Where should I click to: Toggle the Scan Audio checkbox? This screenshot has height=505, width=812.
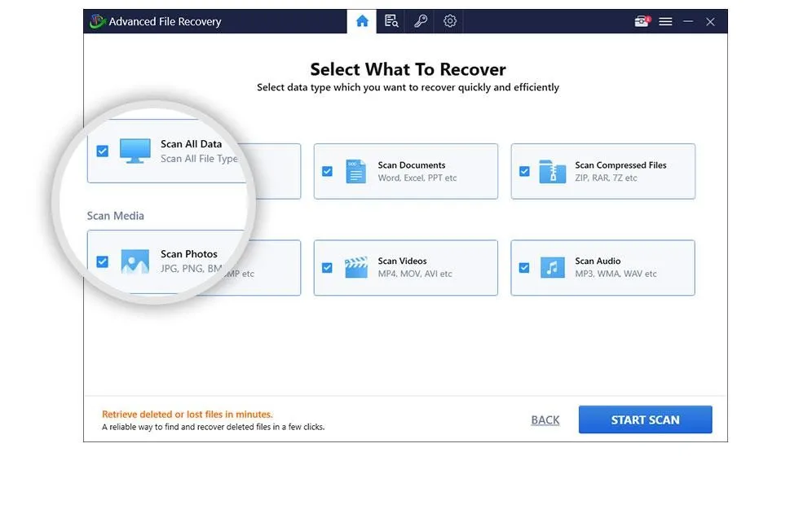pyautogui.click(x=524, y=268)
